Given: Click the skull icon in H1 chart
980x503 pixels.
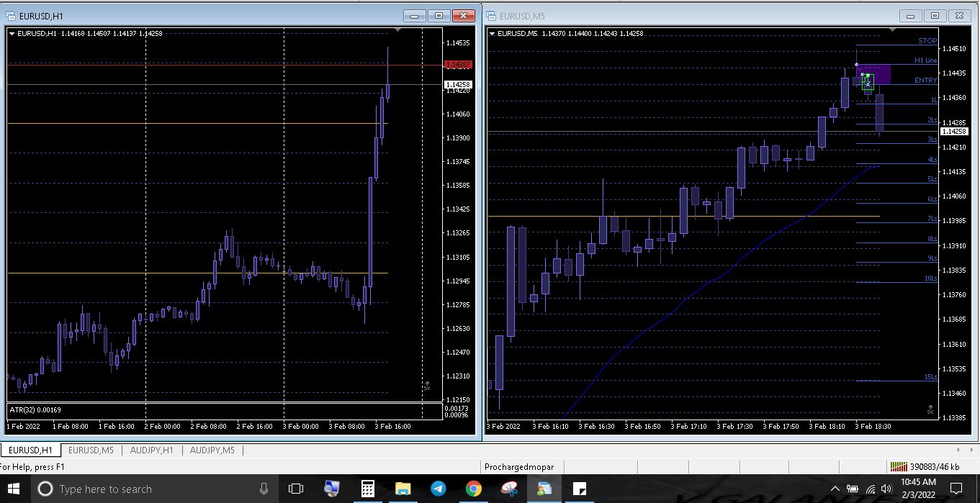Looking at the screenshot, I should [x=427, y=386].
